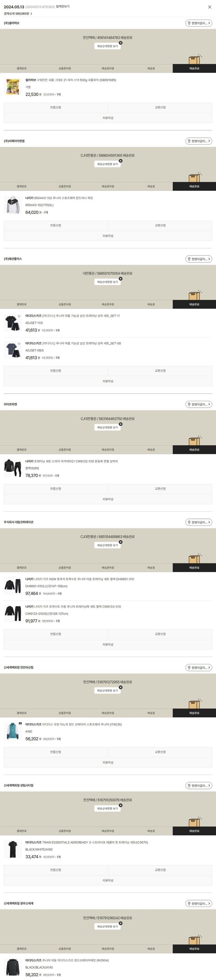Click location pin icon beside 씨제이이엔엠 seller
This screenshot has height=980, width=216.
click(189, 141)
